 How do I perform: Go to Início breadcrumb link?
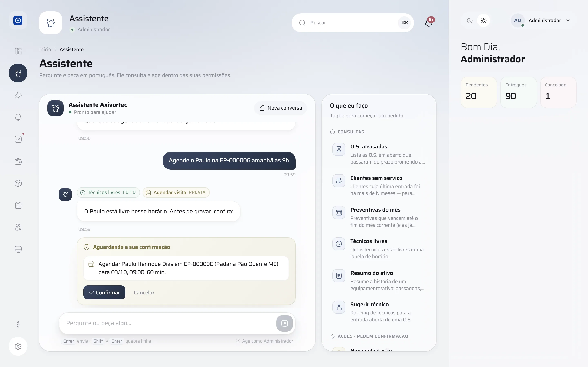[x=45, y=49]
